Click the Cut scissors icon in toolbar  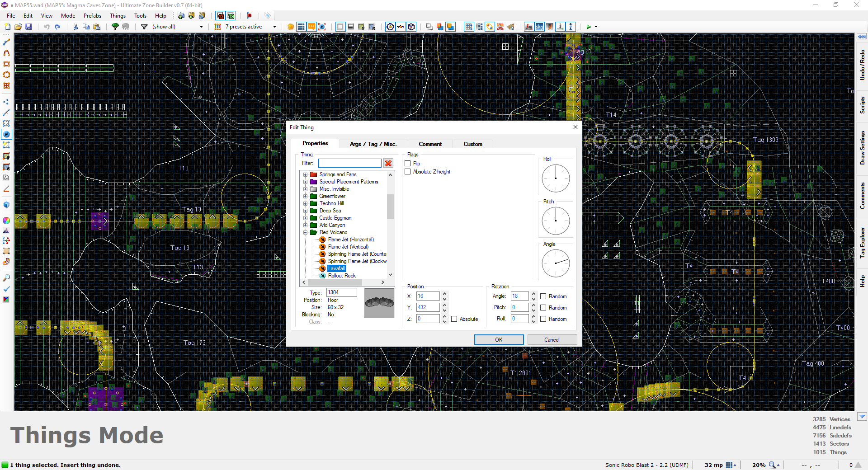pyautogui.click(x=75, y=27)
